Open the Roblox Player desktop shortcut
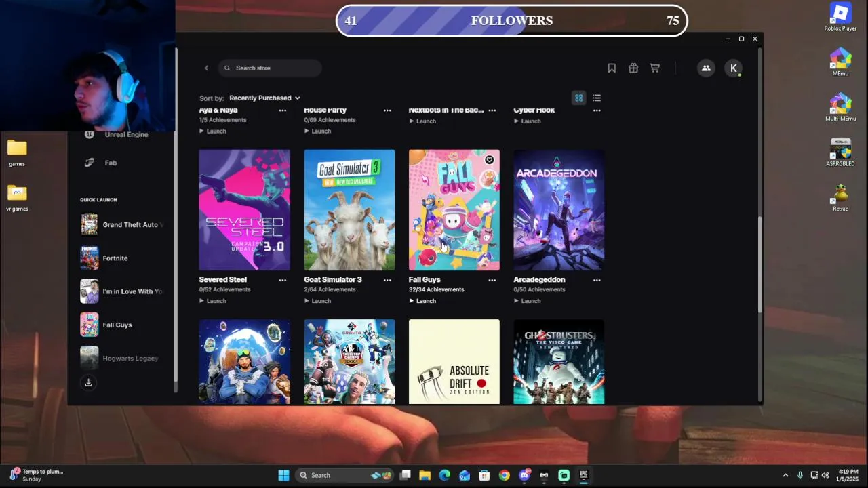Viewport: 868px width, 488px height. point(840,18)
